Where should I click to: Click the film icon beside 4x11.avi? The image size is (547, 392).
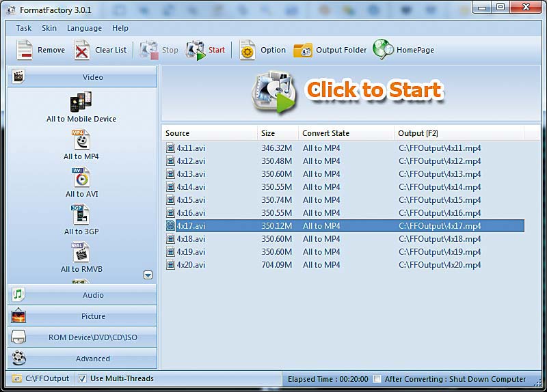170,148
